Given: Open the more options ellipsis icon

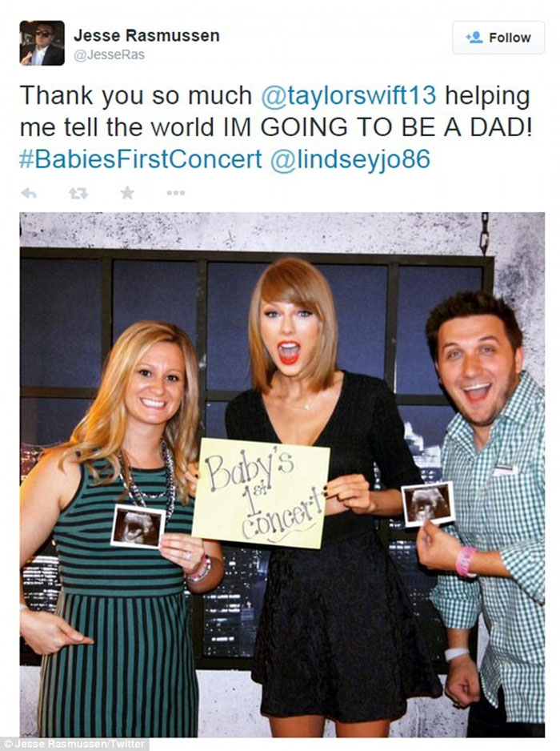Looking at the screenshot, I should tap(176, 193).
